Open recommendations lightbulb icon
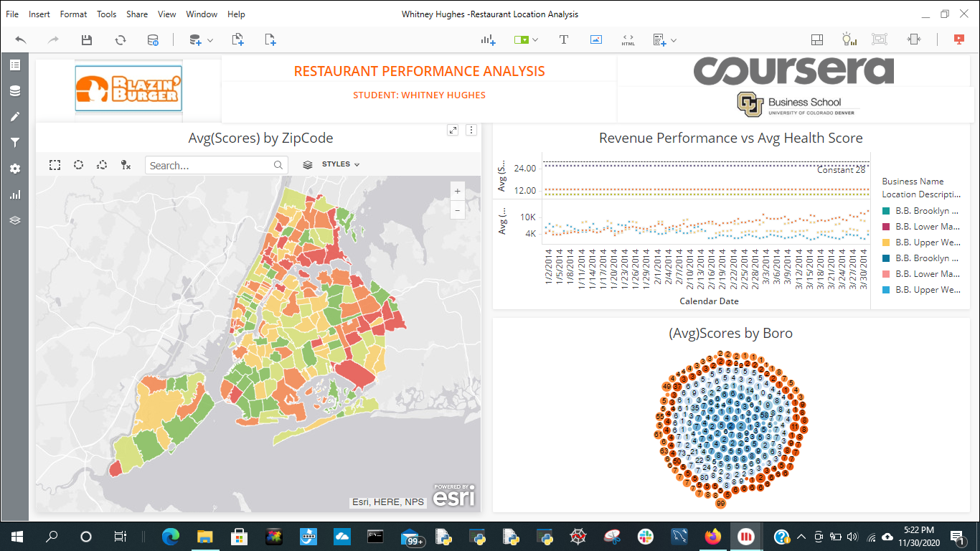The height and width of the screenshot is (551, 980). pos(849,40)
